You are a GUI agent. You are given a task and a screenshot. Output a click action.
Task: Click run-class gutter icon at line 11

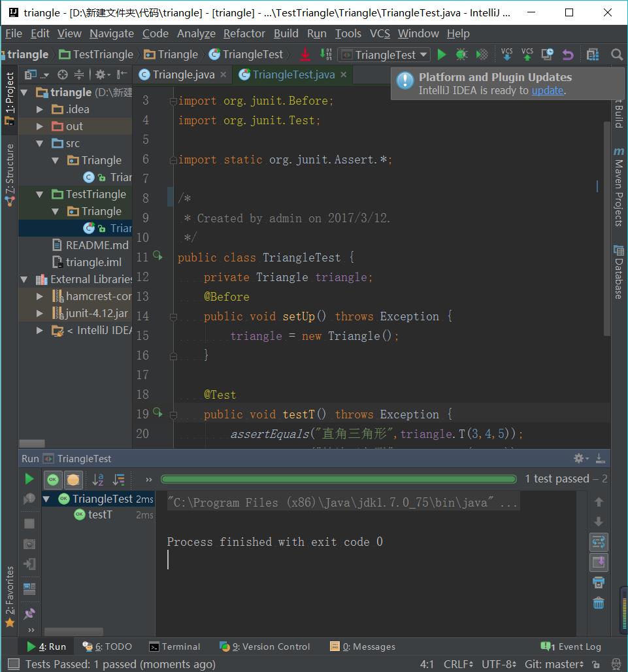157,256
